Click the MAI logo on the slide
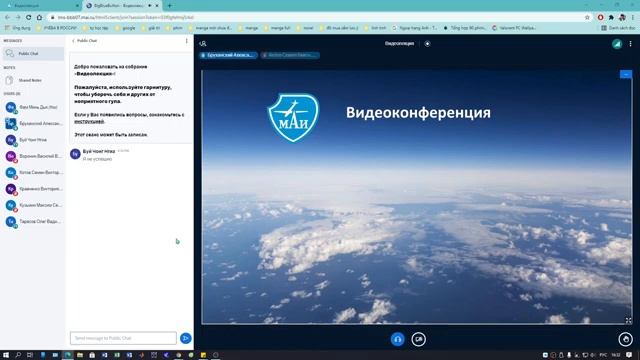The height and width of the screenshot is (360, 640). coord(293,118)
